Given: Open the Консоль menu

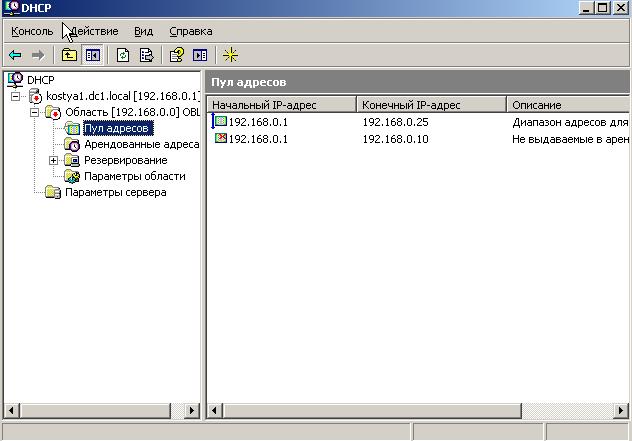Looking at the screenshot, I should (32, 31).
